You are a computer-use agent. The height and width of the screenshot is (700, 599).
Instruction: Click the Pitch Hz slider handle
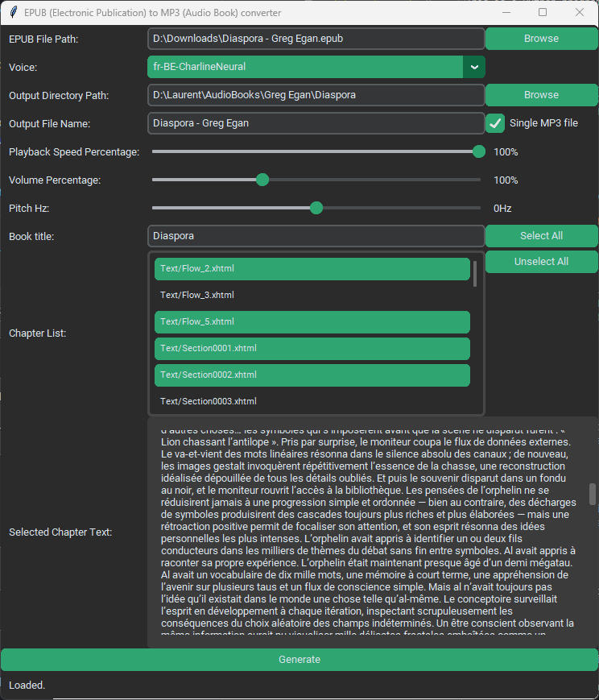[316, 207]
